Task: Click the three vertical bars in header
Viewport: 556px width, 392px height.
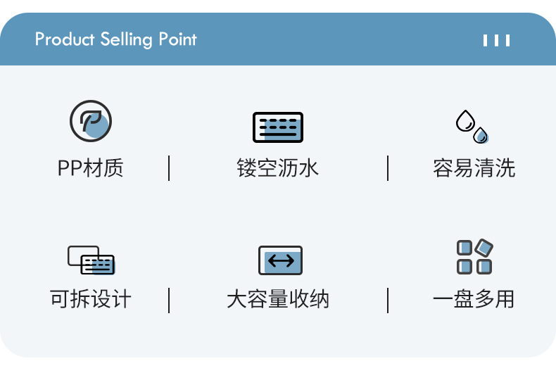Action: pyautogui.click(x=496, y=40)
